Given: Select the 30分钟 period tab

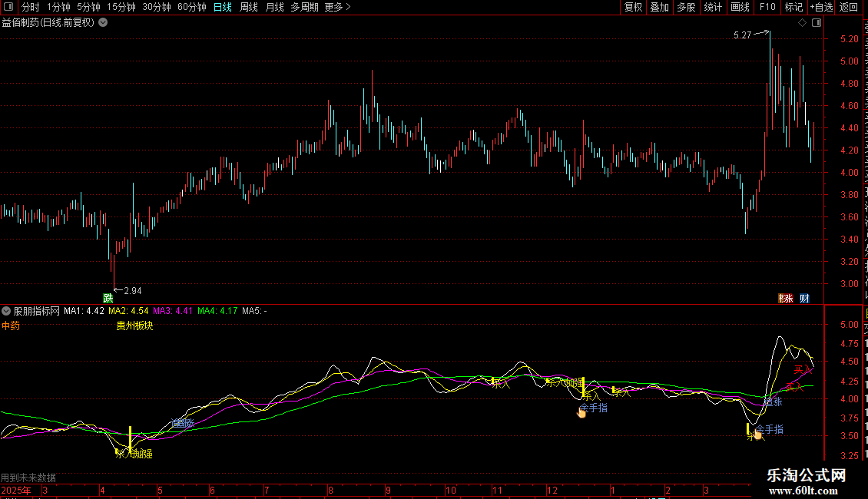Looking at the screenshot, I should coord(157,7).
